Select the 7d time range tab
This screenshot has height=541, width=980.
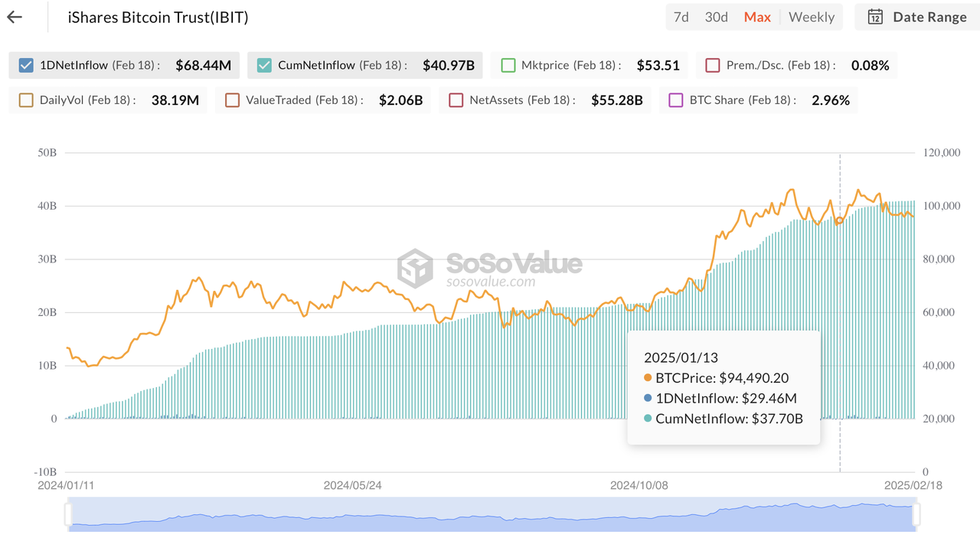click(x=681, y=17)
